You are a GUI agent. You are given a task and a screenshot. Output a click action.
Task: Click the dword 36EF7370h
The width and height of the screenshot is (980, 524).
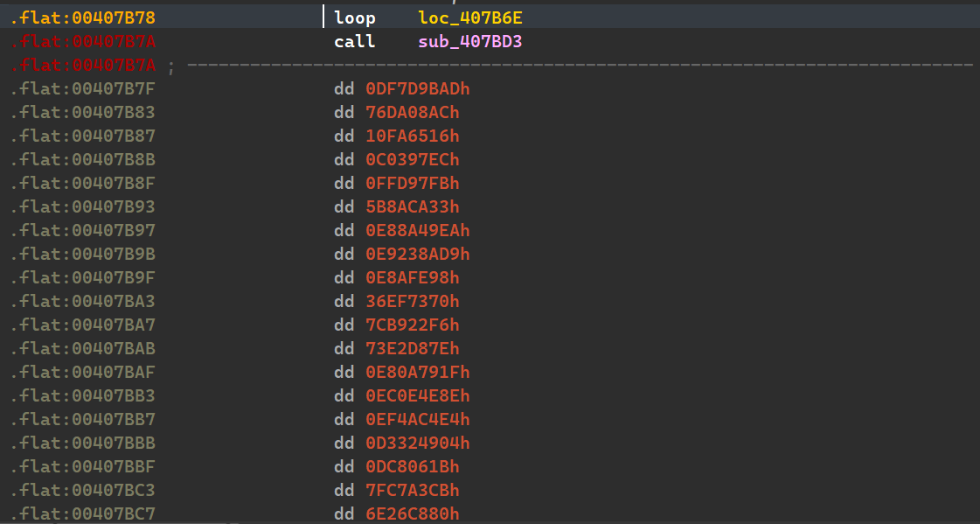pos(413,301)
